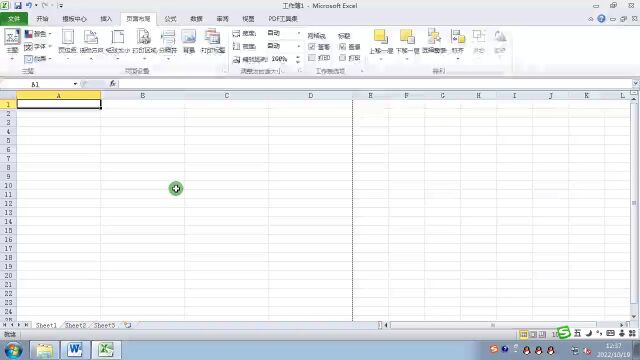Click the Bring Forward icon (上移一层)
Screen dimensions: 640x360
[x=381, y=42]
